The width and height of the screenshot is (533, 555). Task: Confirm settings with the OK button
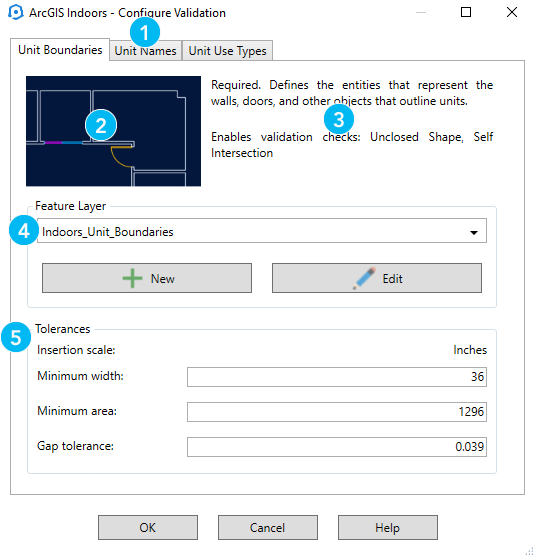click(148, 527)
